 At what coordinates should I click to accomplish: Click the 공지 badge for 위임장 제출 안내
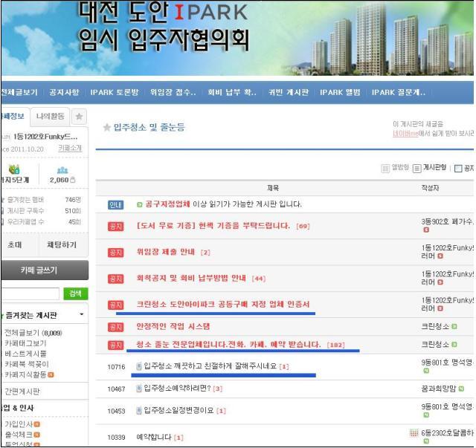pyautogui.click(x=115, y=253)
